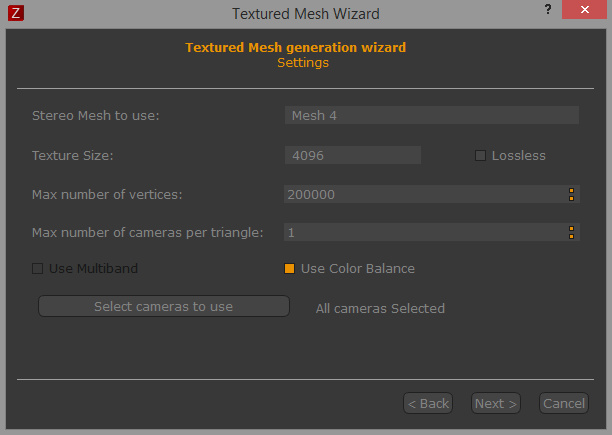The height and width of the screenshot is (435, 612).
Task: Enable the Lossless checkbox
Action: click(480, 156)
